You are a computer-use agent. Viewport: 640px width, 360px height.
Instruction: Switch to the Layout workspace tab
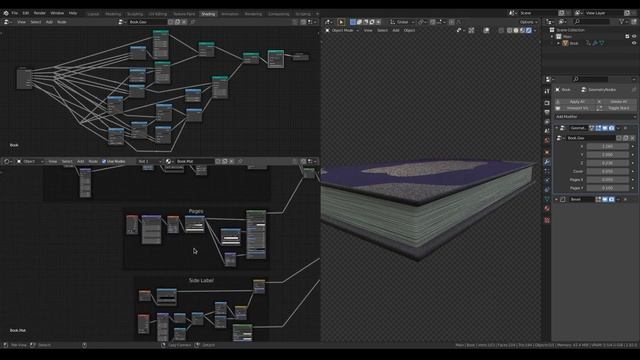[x=93, y=14]
